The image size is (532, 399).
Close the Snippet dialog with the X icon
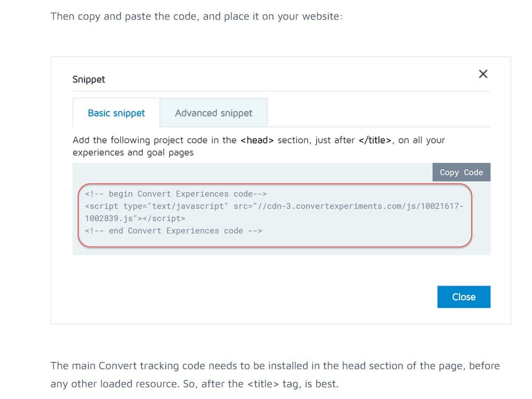pos(483,74)
